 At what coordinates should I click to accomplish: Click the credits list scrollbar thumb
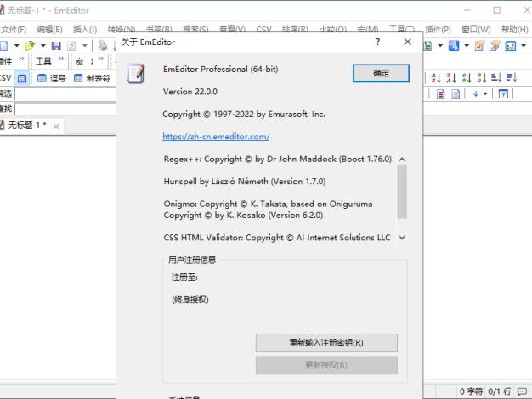coord(402,192)
